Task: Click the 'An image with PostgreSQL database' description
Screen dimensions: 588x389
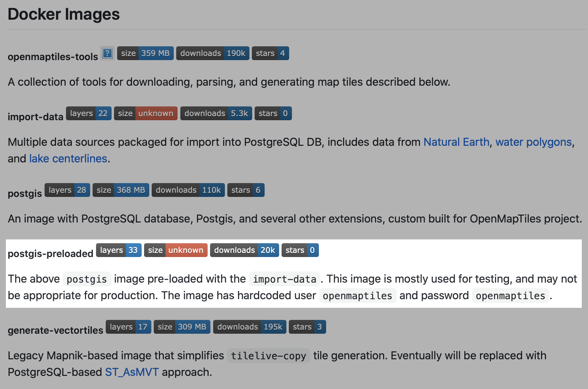Action: click(295, 219)
